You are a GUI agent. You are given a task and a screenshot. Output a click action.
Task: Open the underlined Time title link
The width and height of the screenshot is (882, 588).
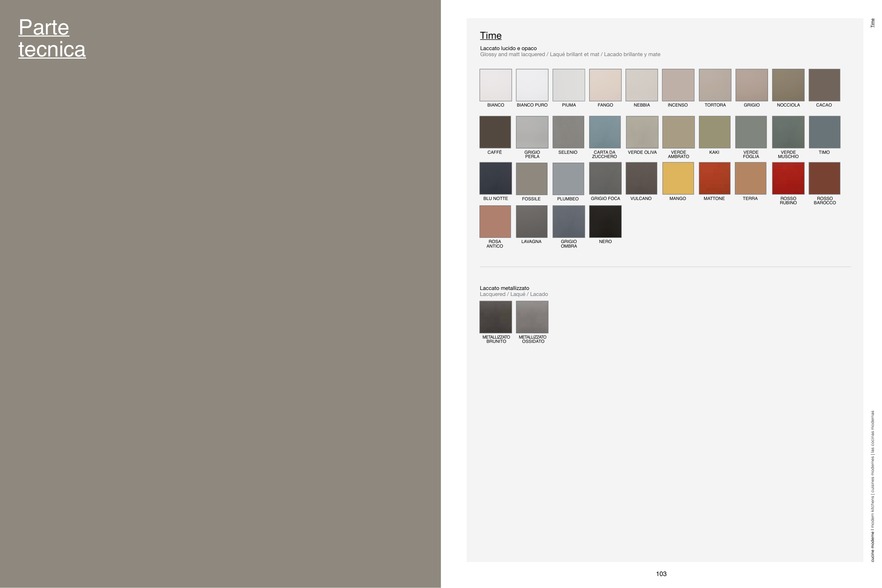coord(490,36)
